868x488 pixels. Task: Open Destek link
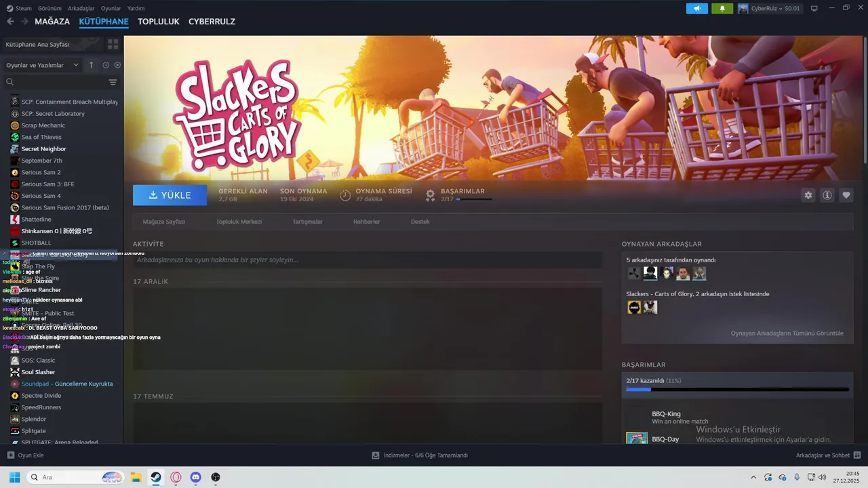pos(420,222)
